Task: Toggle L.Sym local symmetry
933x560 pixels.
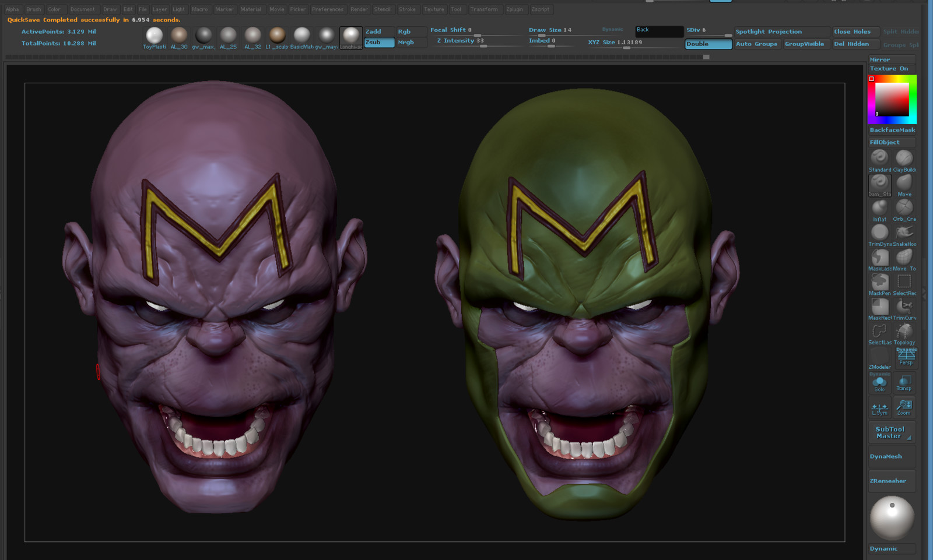Action: (x=879, y=407)
